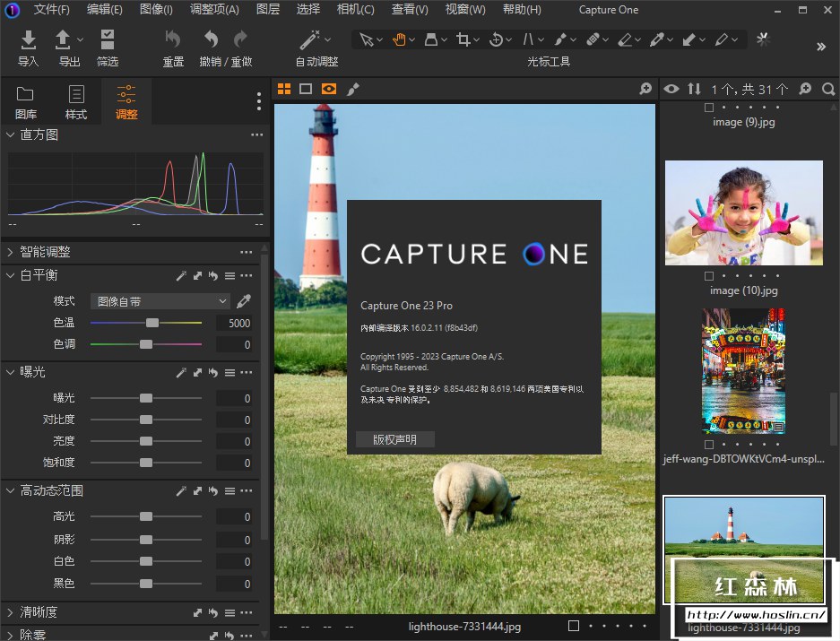Open the 图层 menu

tap(267, 10)
